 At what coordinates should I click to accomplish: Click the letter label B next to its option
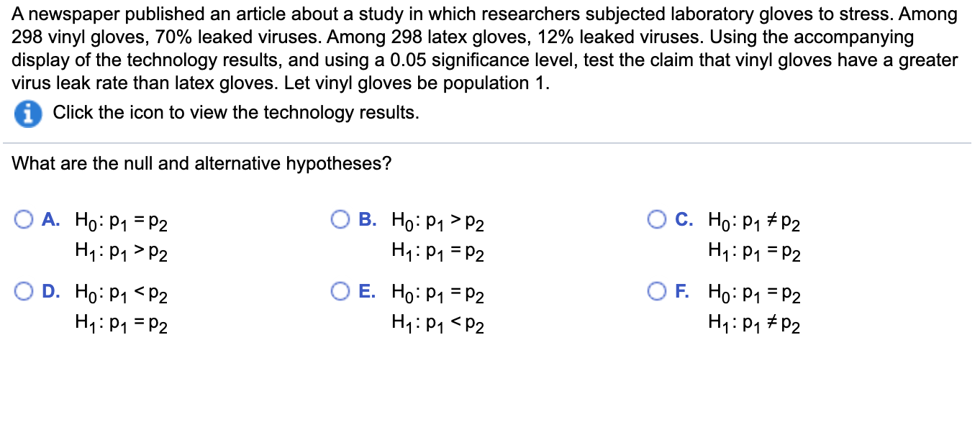pyautogui.click(x=366, y=219)
